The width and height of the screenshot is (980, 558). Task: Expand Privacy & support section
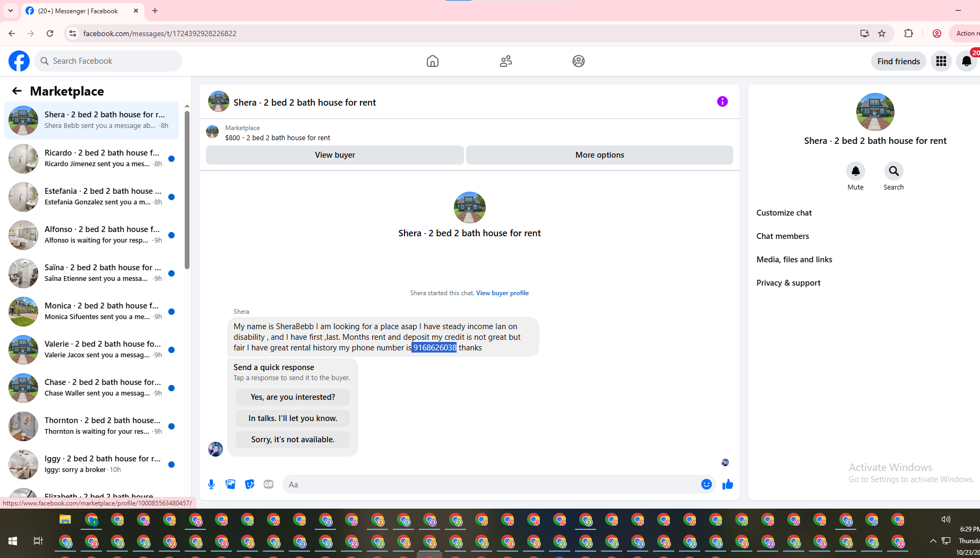pyautogui.click(x=788, y=283)
